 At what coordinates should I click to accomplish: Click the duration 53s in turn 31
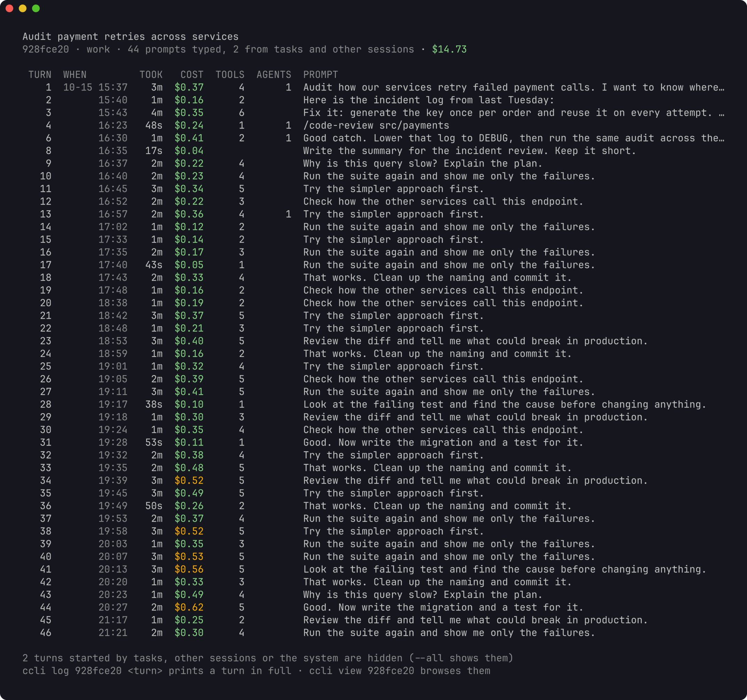click(x=154, y=442)
